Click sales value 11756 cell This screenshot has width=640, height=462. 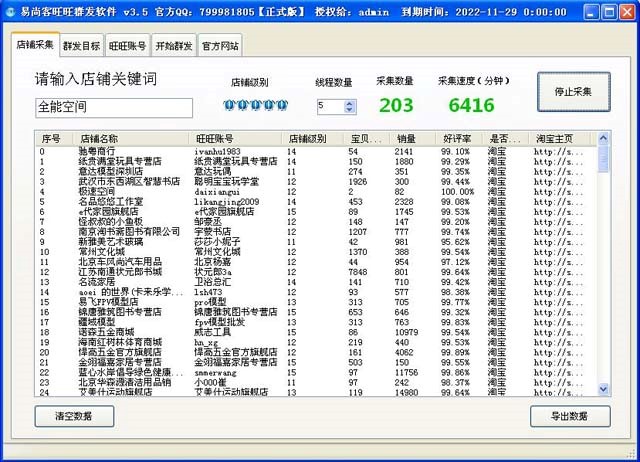(x=407, y=373)
